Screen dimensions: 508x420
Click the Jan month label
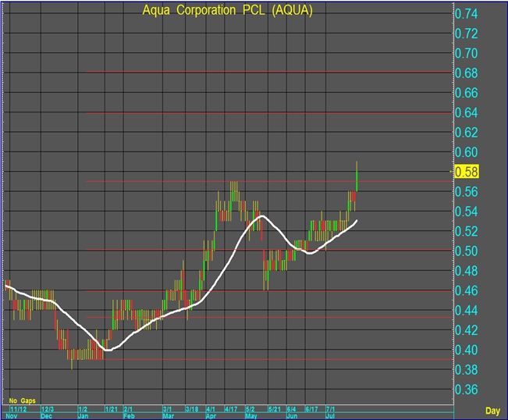tap(83, 416)
